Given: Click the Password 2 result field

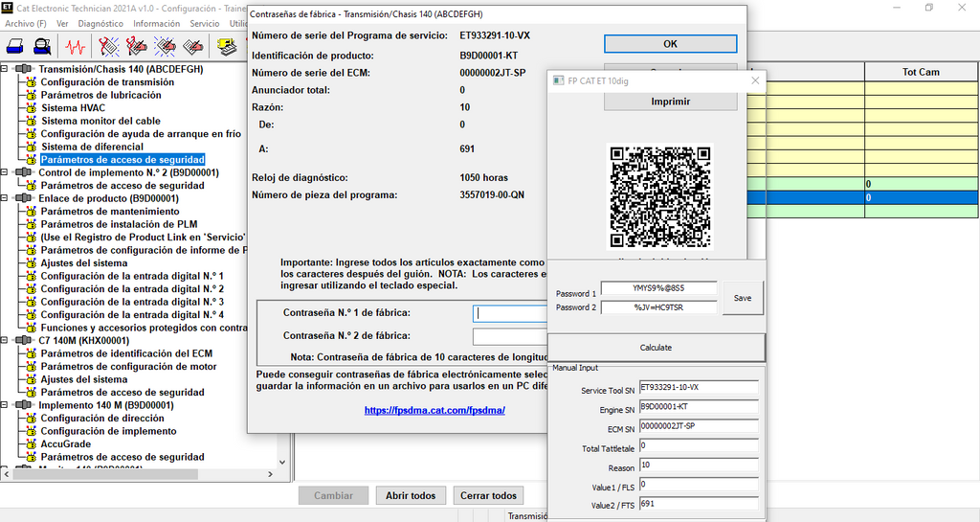Looking at the screenshot, I should [658, 307].
